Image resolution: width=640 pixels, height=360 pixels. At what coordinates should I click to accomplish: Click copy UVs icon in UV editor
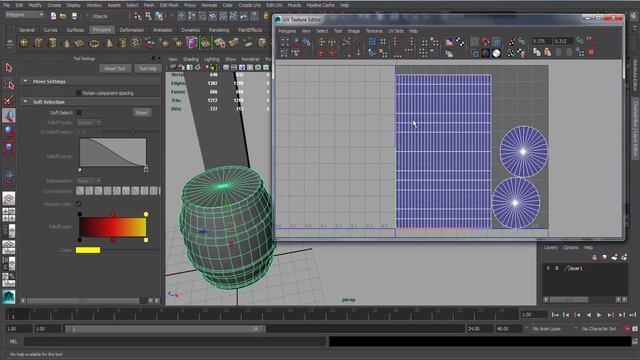pyautogui.click(x=536, y=52)
